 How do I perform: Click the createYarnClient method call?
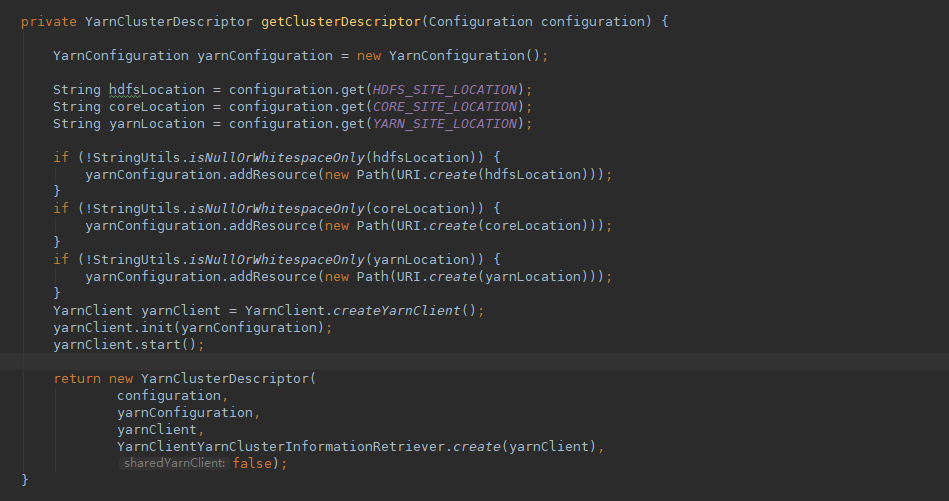coord(396,310)
